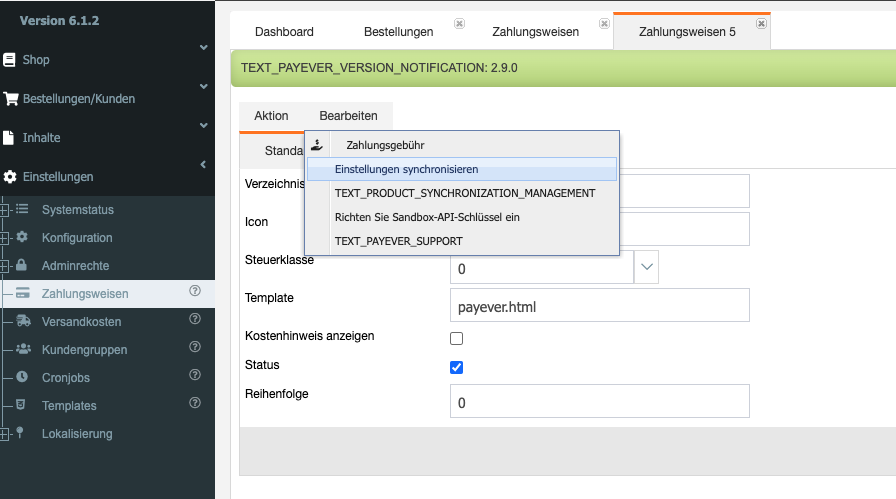Expand the Adminrechte tree node

[x=4, y=266]
